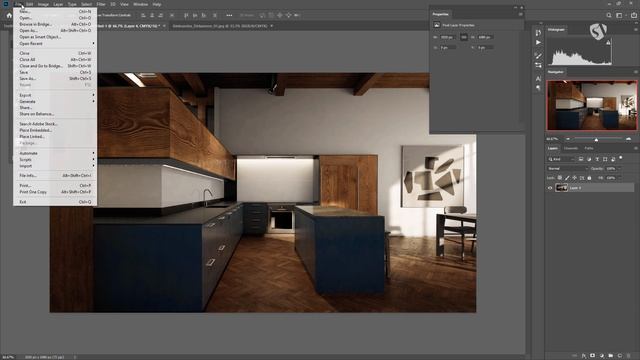
Task: Expand the Open Recent submenu
Action: pyautogui.click(x=56, y=43)
